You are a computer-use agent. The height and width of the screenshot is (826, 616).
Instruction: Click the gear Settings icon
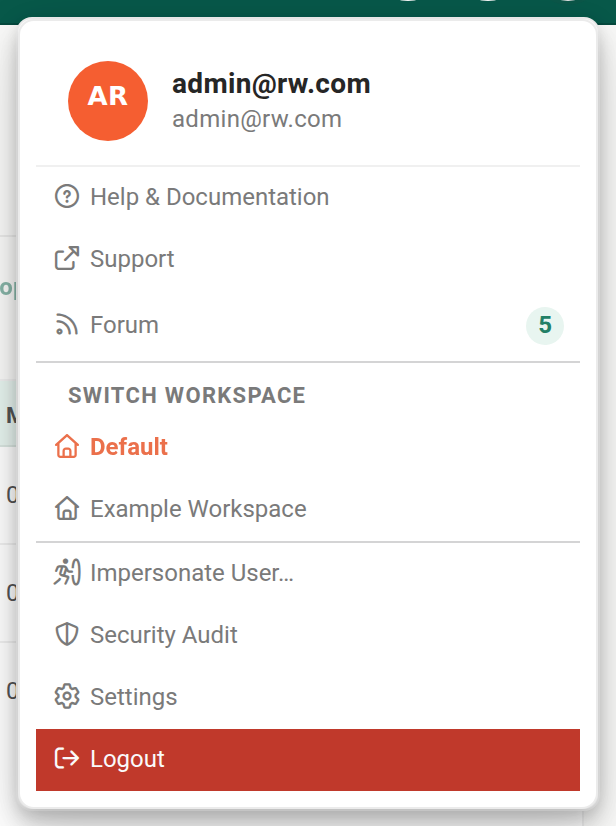(x=67, y=696)
